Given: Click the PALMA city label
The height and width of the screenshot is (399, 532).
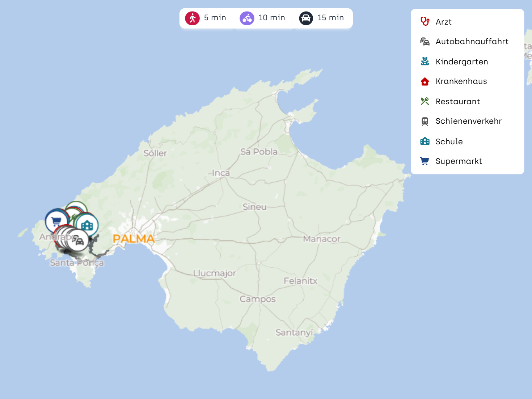Looking at the screenshot, I should pyautogui.click(x=134, y=239).
